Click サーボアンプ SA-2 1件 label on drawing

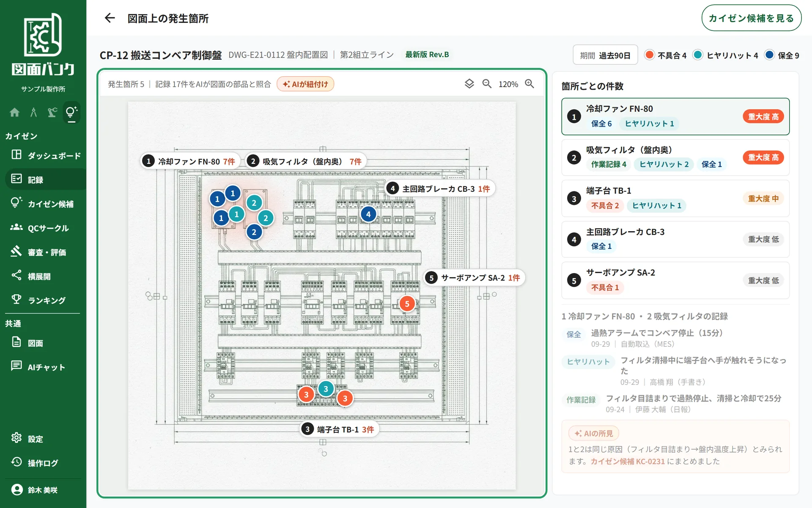tap(474, 278)
